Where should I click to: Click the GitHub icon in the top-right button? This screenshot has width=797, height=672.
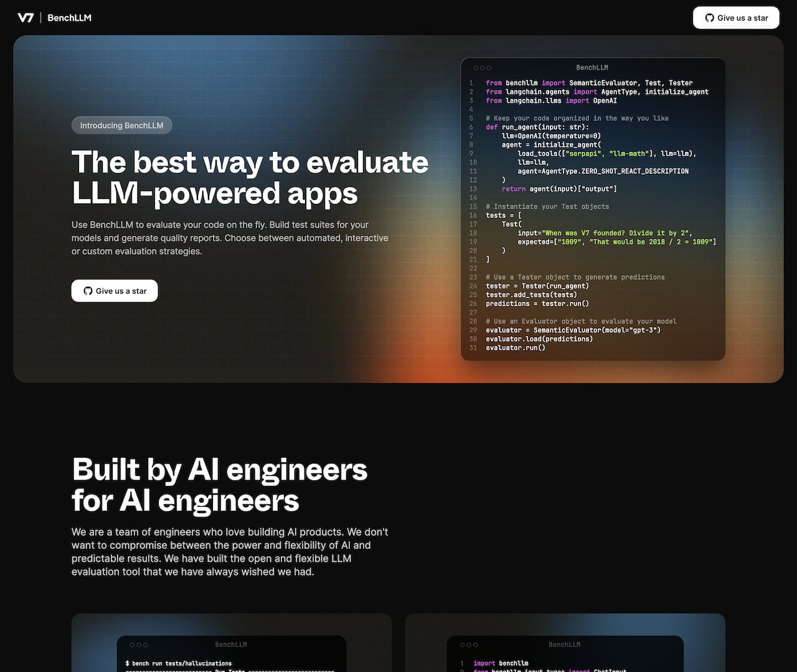pos(709,18)
